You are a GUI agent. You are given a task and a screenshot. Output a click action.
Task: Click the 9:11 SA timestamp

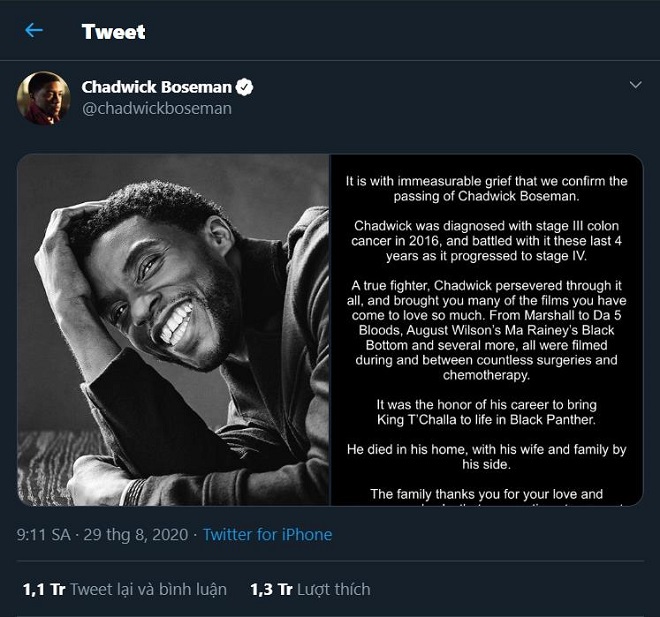46,535
